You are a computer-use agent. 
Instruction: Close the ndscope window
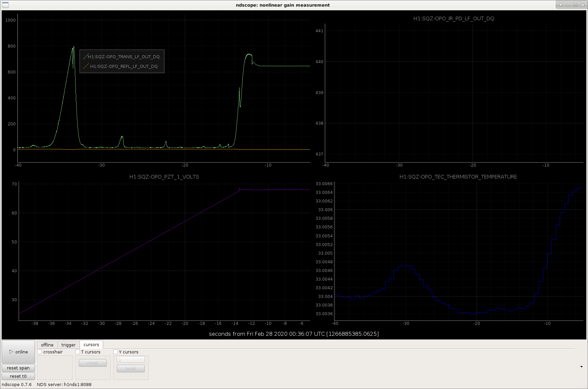click(x=583, y=5)
